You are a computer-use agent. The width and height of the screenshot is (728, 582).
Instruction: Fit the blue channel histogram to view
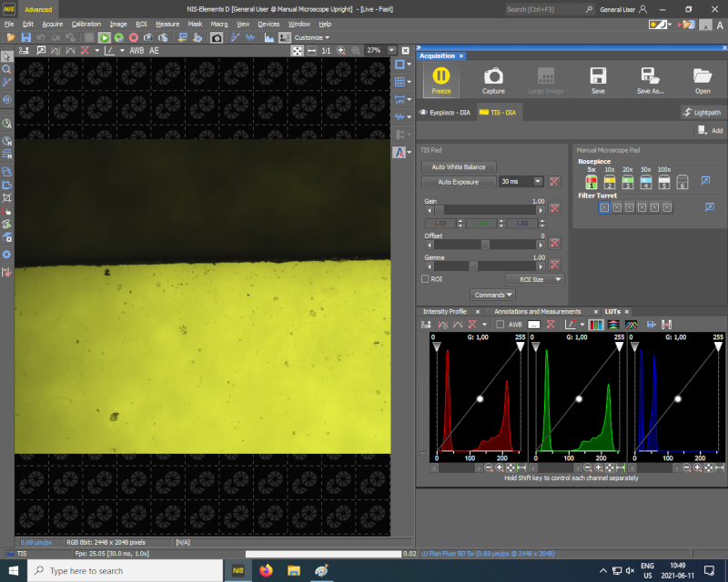[x=709, y=467]
